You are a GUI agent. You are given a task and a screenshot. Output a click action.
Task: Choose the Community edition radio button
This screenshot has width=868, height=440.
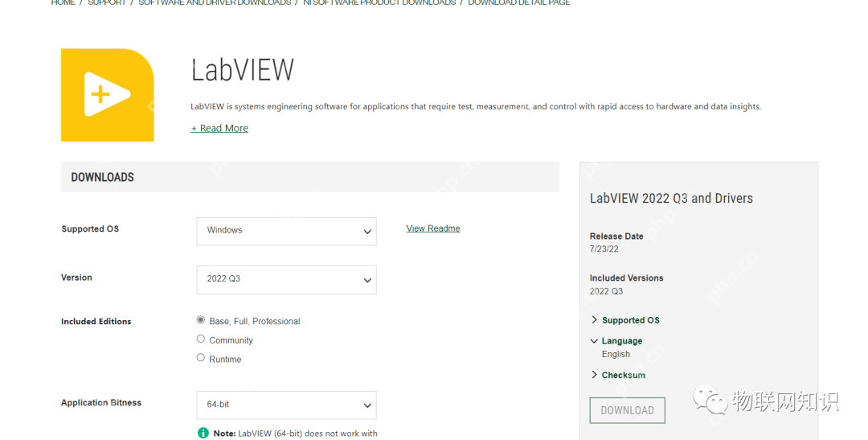(201, 339)
